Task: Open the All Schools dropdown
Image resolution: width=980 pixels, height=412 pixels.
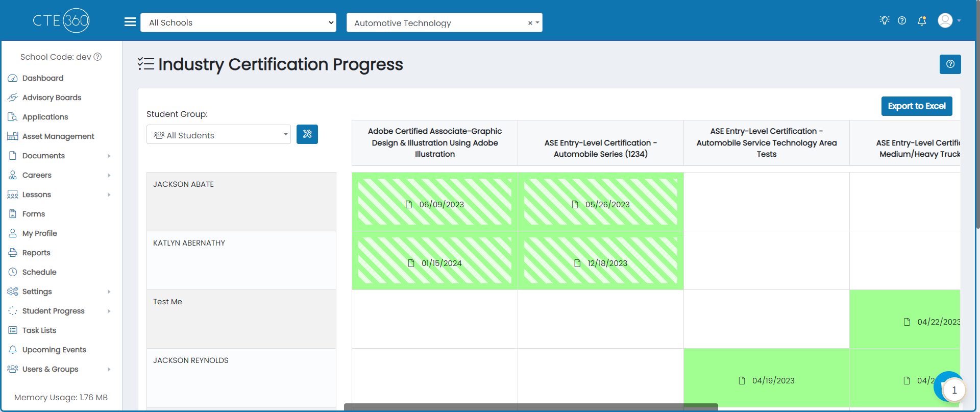Action: pyautogui.click(x=238, y=22)
